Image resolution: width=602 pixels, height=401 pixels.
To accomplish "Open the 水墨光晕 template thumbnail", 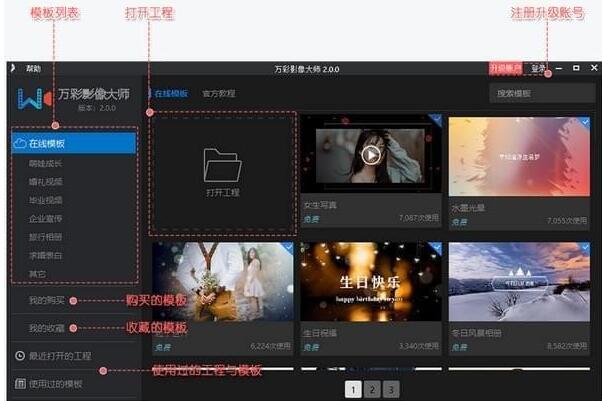I will 519,157.
